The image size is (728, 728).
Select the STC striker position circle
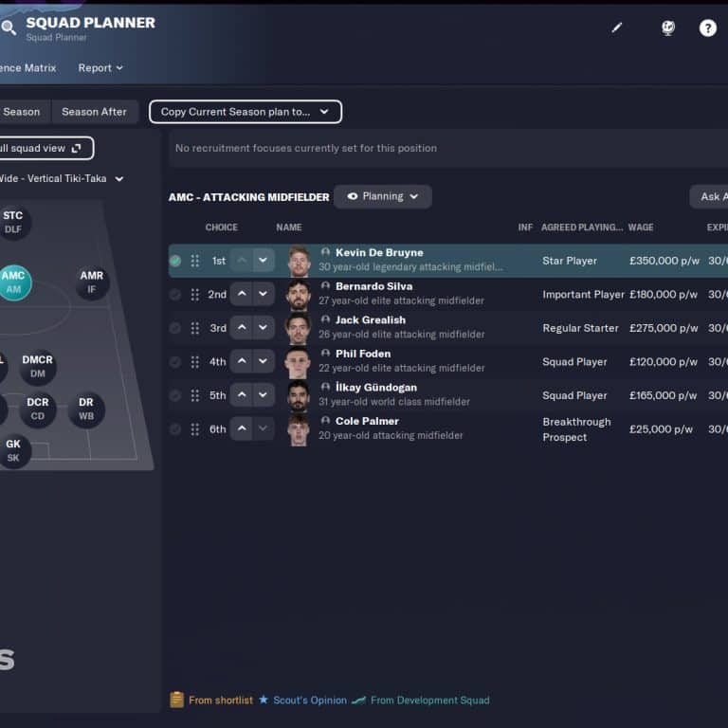pos(13,223)
